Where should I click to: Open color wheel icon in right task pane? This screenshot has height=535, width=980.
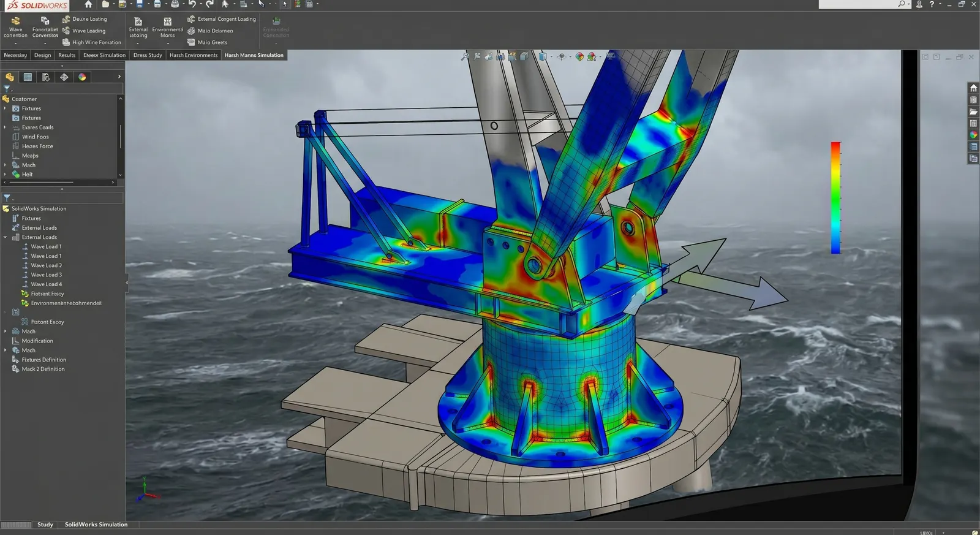973,135
